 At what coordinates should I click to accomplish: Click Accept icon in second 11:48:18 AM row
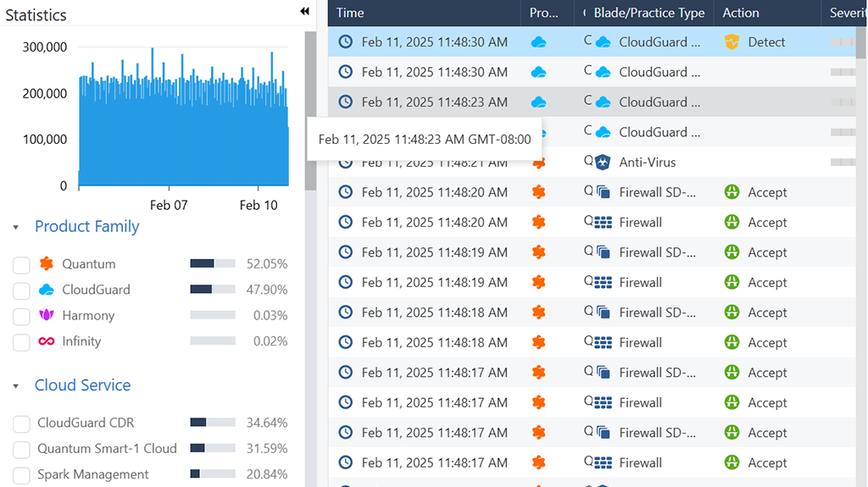tap(732, 342)
